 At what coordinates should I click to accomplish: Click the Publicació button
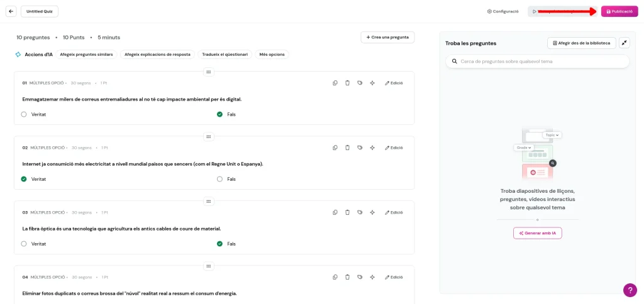619,11
